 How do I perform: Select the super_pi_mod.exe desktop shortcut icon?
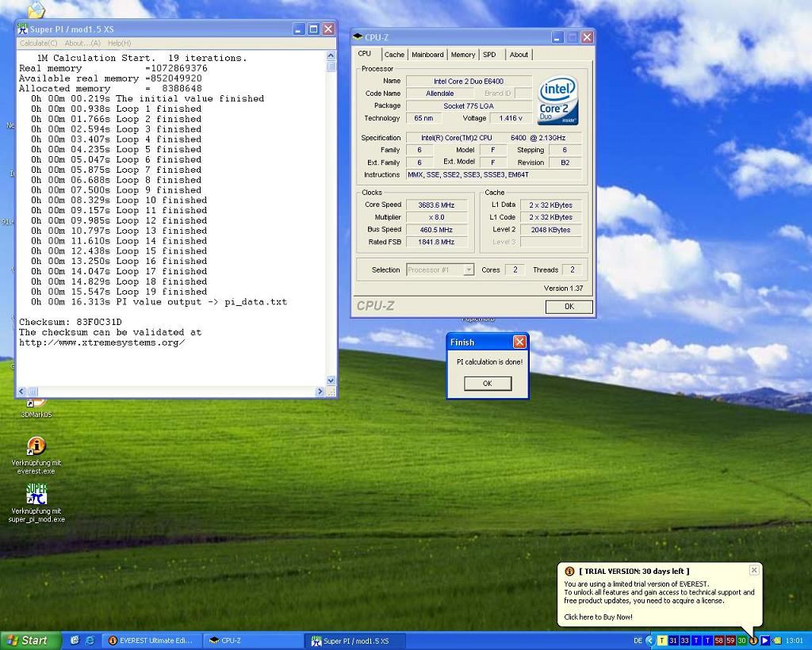(x=36, y=494)
